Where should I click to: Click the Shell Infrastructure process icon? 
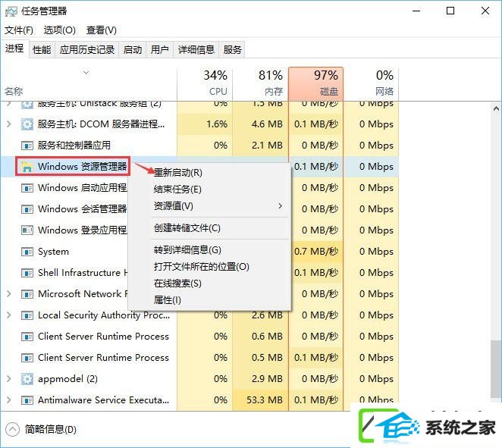coord(27,273)
